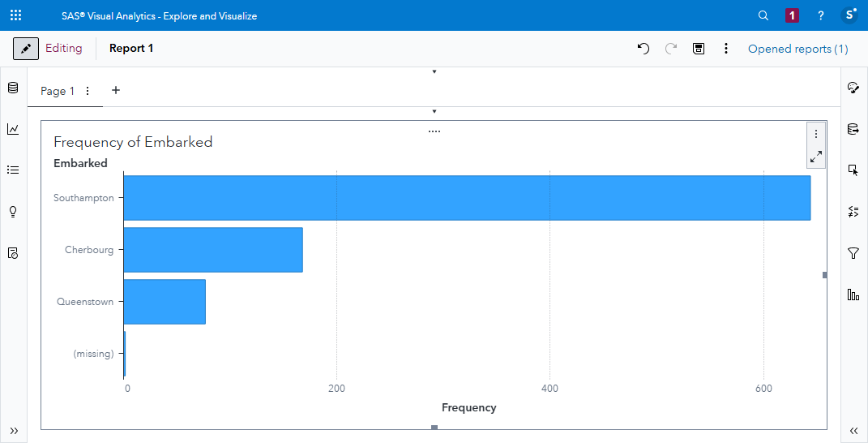868x443 pixels.
Task: Open the Ranks pane bar icon
Action: 853,295
